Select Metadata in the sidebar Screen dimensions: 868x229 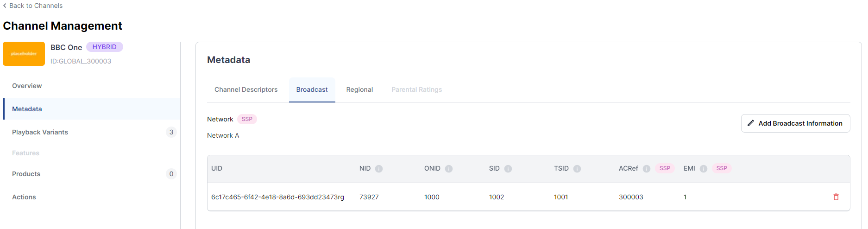point(27,109)
